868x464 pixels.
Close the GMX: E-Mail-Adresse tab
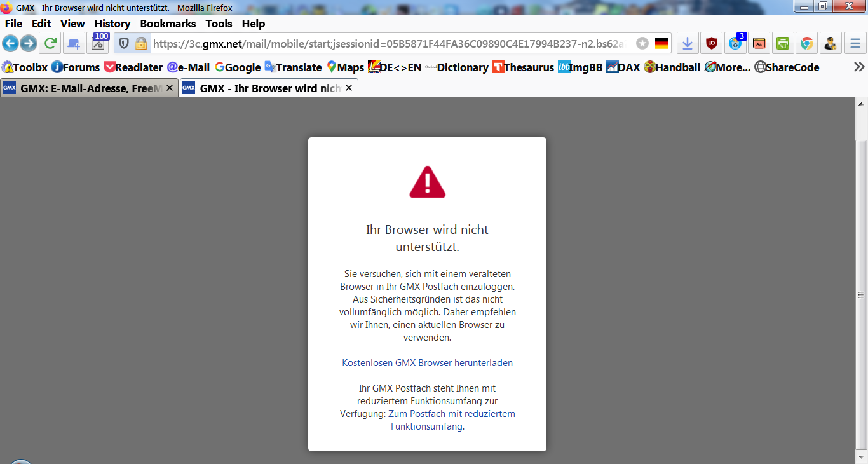point(170,88)
